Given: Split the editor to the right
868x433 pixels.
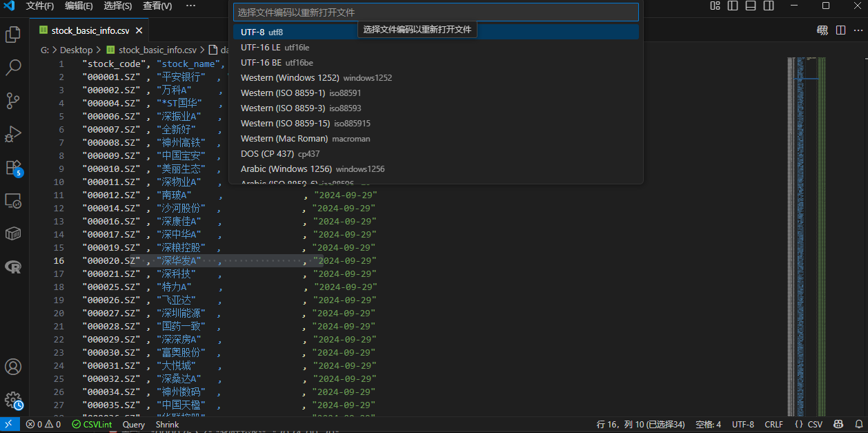Looking at the screenshot, I should tap(840, 30).
